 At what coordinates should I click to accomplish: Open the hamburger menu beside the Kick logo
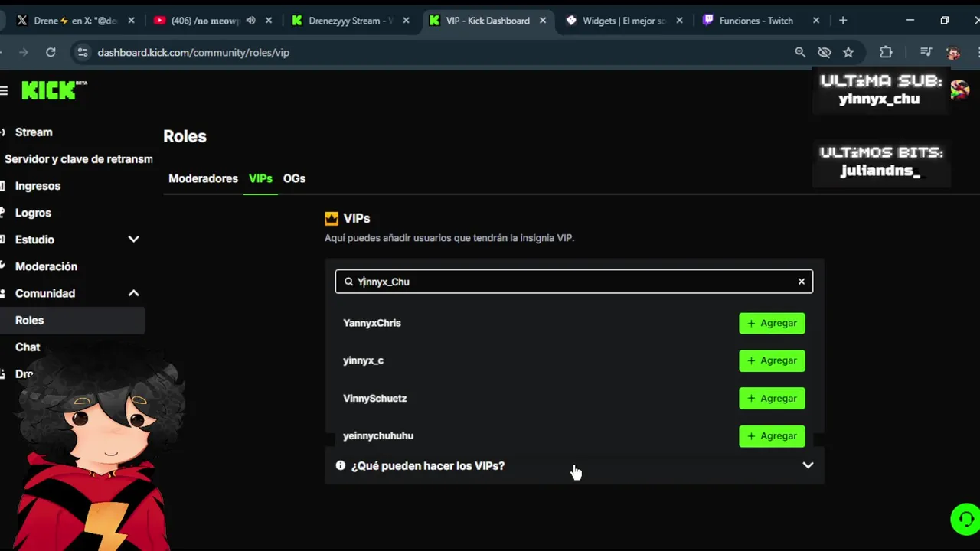pyautogui.click(x=4, y=91)
